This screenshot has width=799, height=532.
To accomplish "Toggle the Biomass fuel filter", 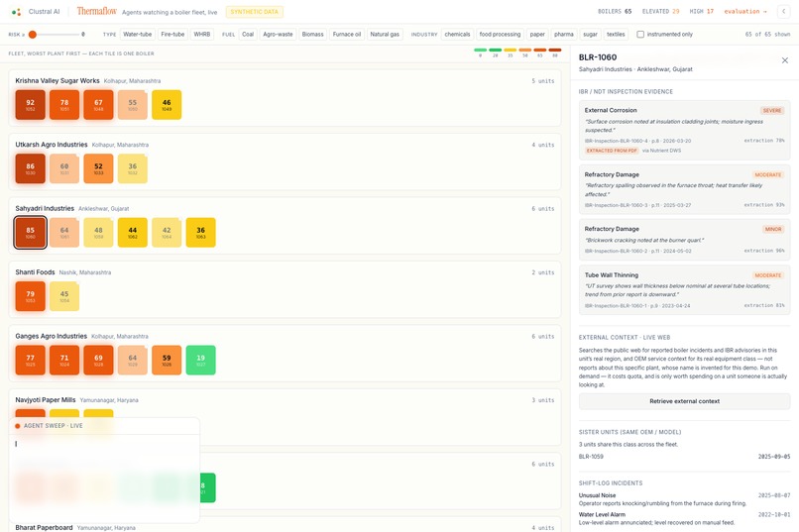I will (312, 34).
